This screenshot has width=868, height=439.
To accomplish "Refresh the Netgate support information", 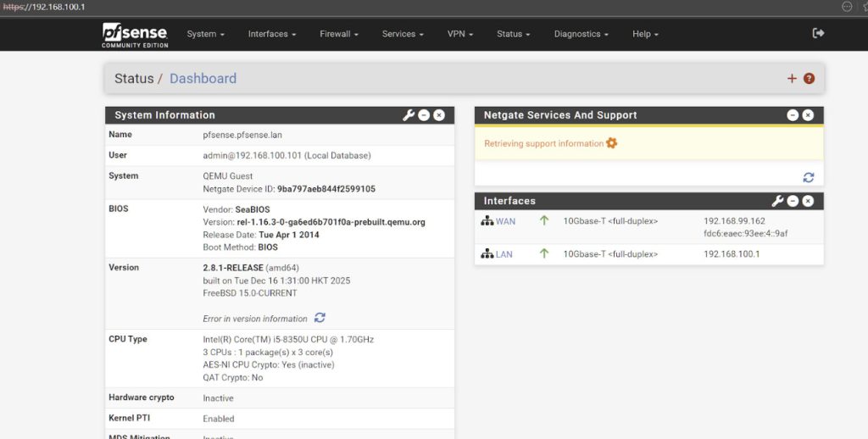I will (808, 177).
